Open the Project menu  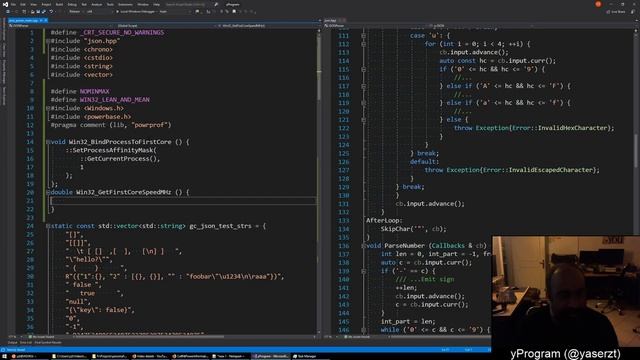(46, 4)
